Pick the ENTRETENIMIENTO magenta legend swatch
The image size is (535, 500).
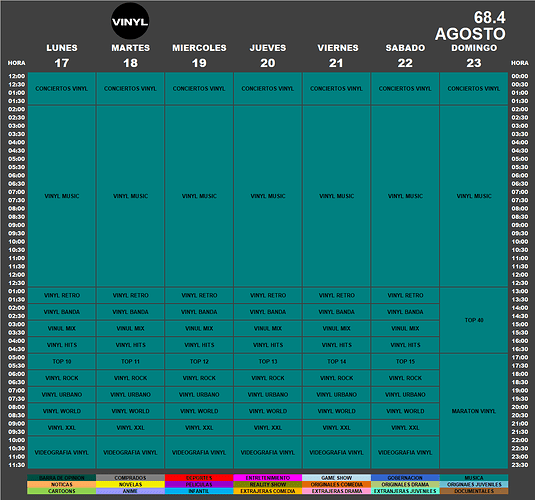click(x=268, y=478)
